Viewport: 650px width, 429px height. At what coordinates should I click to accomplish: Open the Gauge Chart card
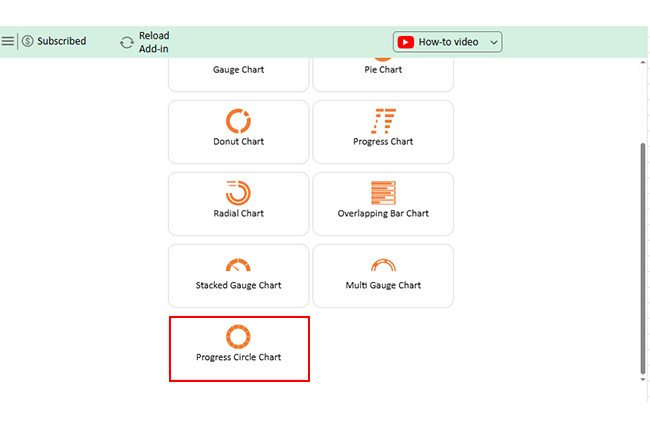(x=238, y=72)
